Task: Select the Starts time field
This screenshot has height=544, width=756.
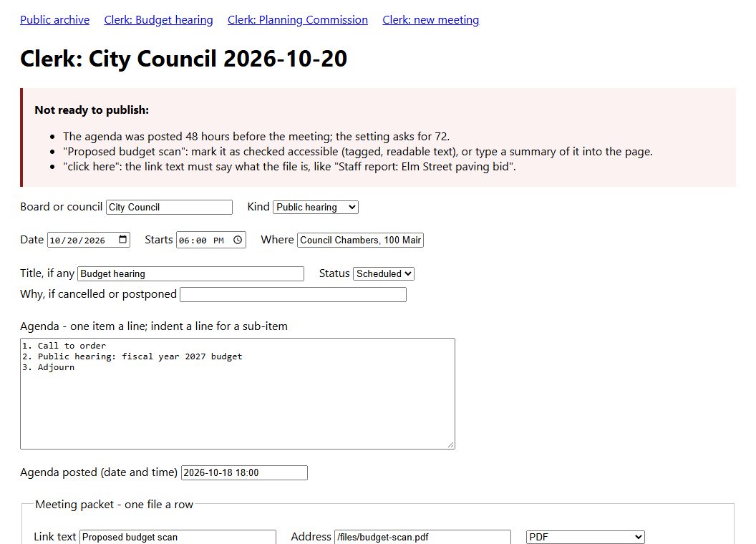Action: [x=211, y=240]
